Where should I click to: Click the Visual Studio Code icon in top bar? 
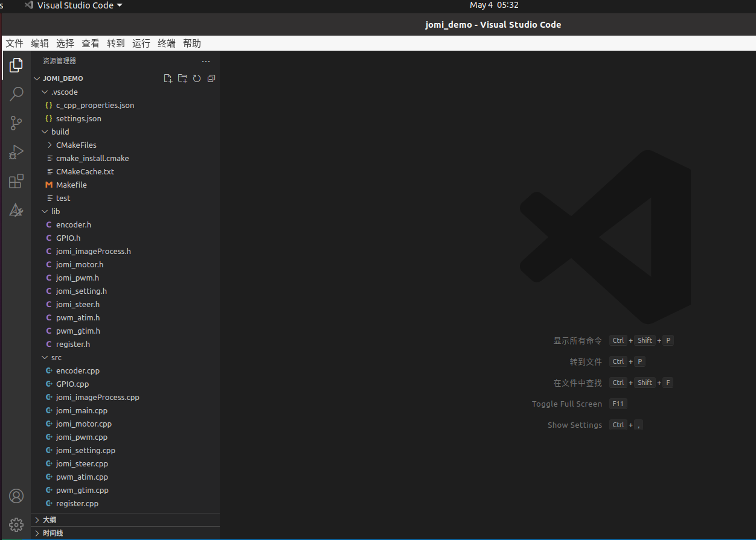[x=28, y=5]
